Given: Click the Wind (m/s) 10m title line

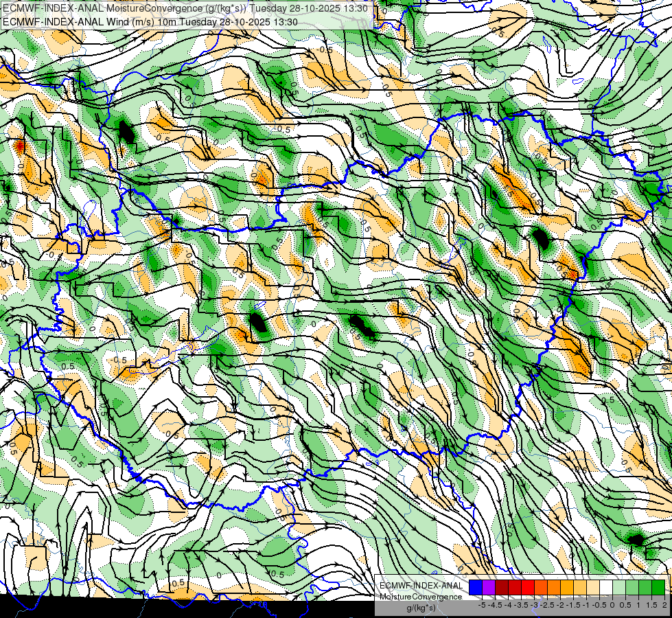Looking at the screenshot, I should pyautogui.click(x=150, y=21).
